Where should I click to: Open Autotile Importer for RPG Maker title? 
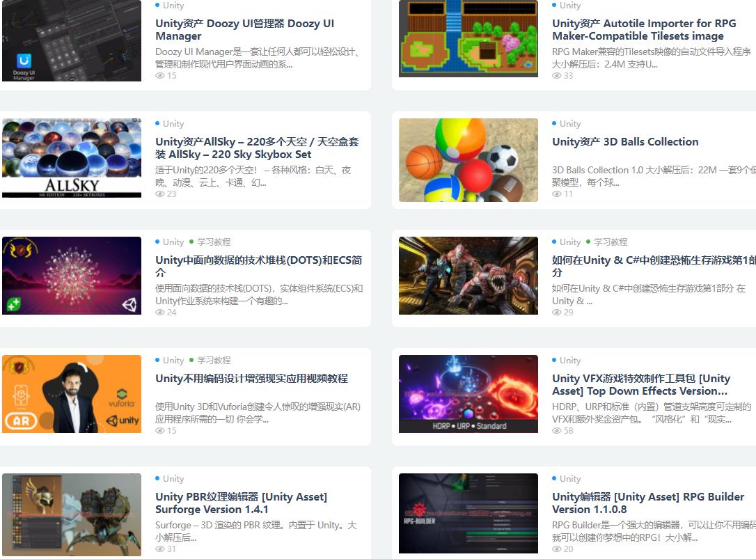coord(644,29)
